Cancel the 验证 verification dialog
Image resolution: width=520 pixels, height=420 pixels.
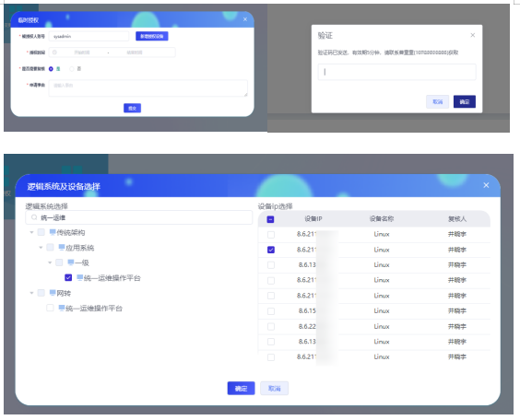pos(437,101)
